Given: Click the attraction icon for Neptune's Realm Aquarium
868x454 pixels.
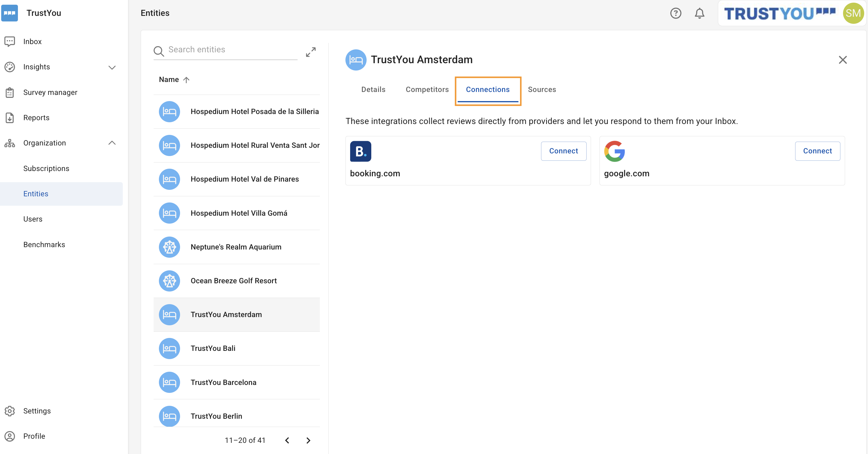Looking at the screenshot, I should [169, 247].
